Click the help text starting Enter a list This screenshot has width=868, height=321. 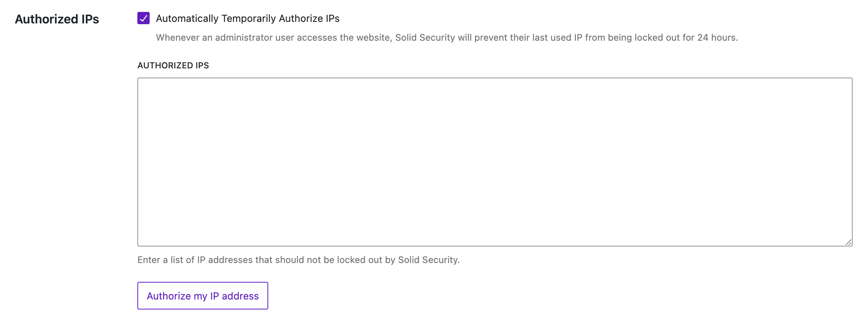pos(298,260)
